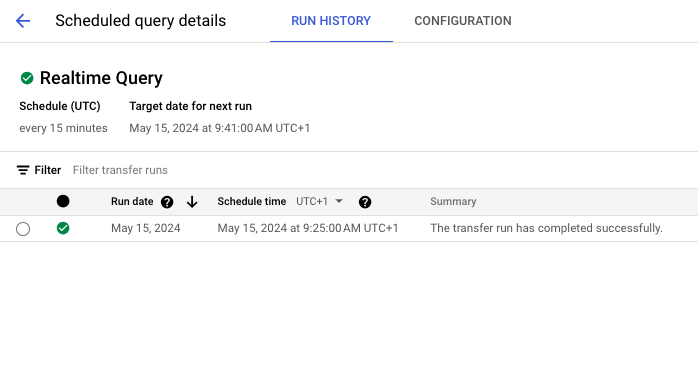Click the Schedule time column header
This screenshot has height=375, width=698.
(x=252, y=201)
